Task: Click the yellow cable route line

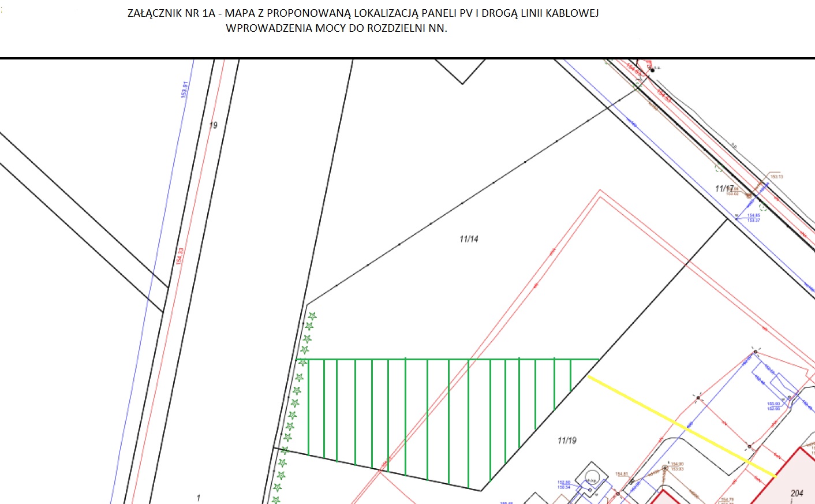Action: click(x=681, y=426)
